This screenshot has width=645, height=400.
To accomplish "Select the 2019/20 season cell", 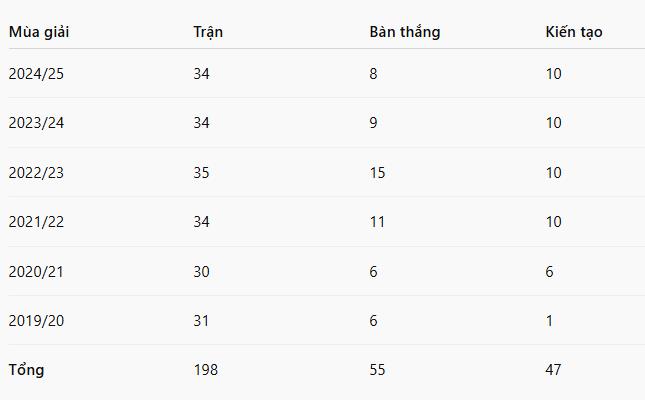I will click(x=36, y=321).
